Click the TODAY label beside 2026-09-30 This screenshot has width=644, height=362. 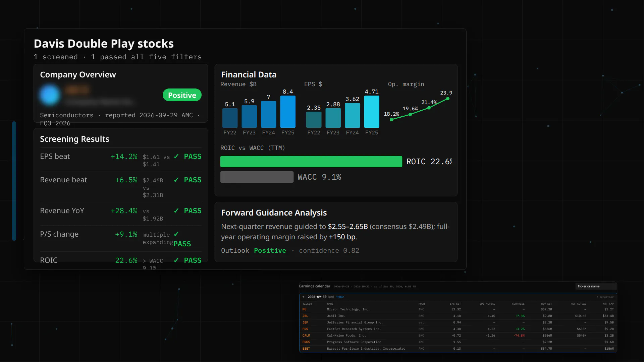pos(340,297)
